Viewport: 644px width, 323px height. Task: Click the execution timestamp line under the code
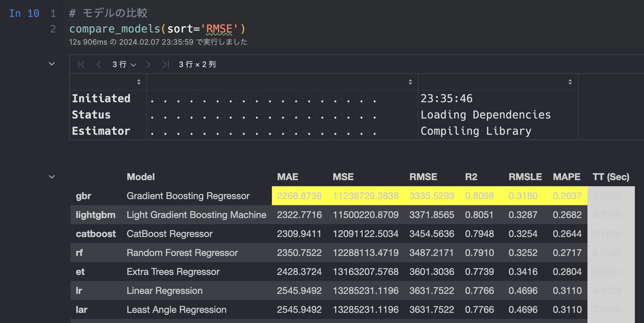point(158,41)
